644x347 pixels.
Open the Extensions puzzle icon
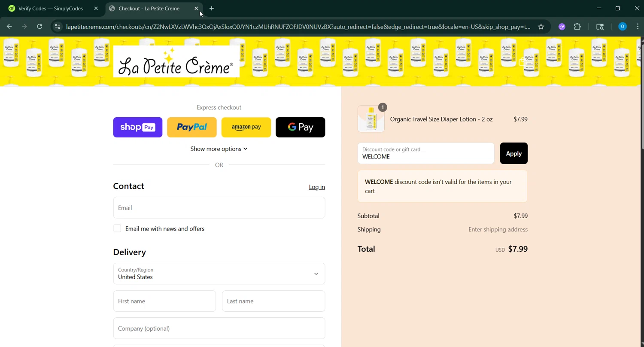click(x=577, y=27)
